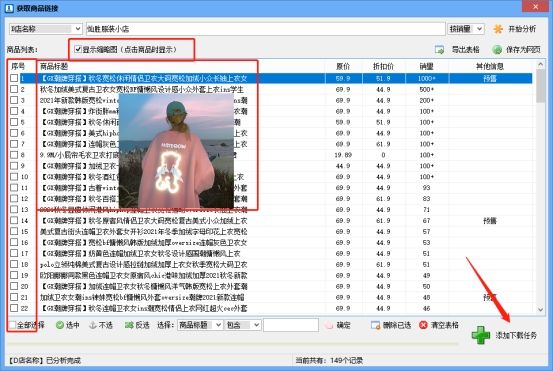Select row 15 product title 美式复古街头
This screenshot has width=553, height=371.
coord(143,231)
